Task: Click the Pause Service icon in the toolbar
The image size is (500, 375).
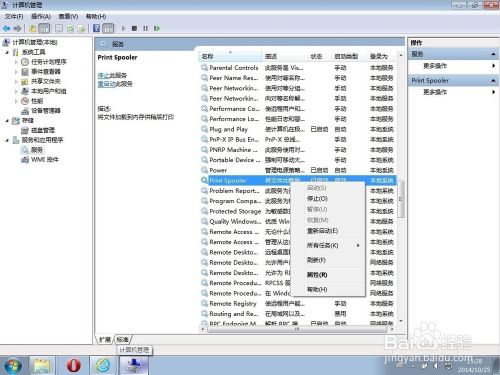Action: pos(146,29)
